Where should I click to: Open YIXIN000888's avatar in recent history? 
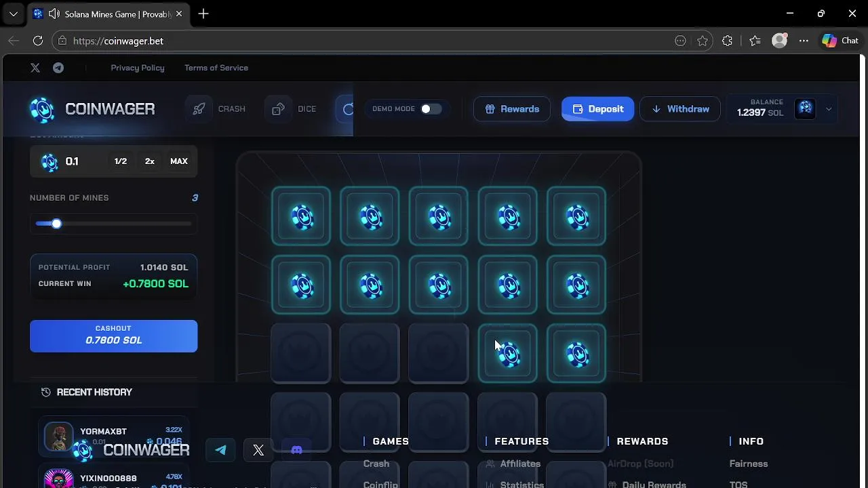(x=58, y=479)
